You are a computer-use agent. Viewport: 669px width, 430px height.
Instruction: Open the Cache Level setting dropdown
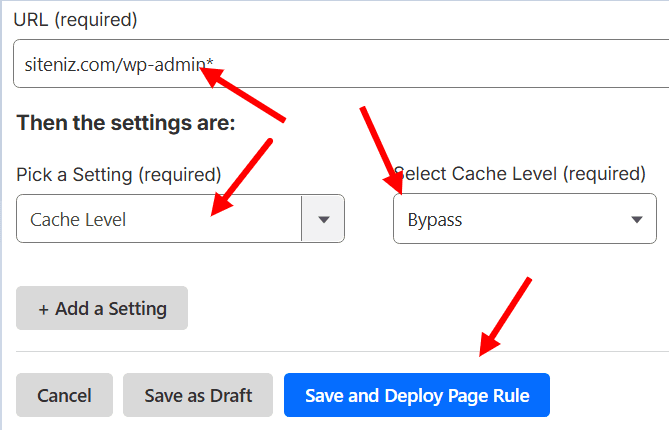point(180,219)
